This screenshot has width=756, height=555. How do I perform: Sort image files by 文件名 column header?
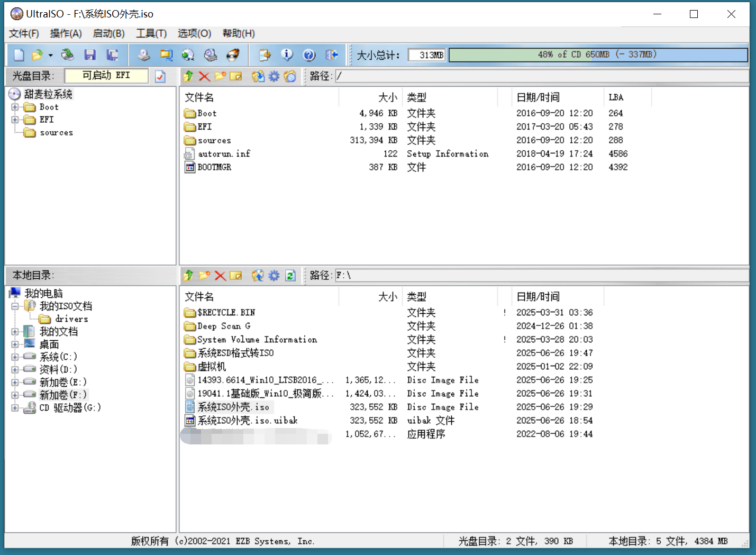coord(259,97)
